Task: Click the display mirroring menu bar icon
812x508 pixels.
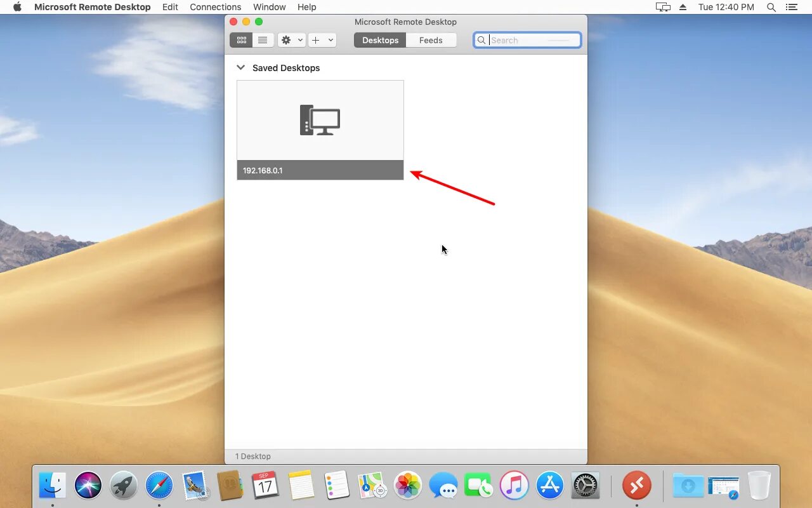Action: pos(663,7)
